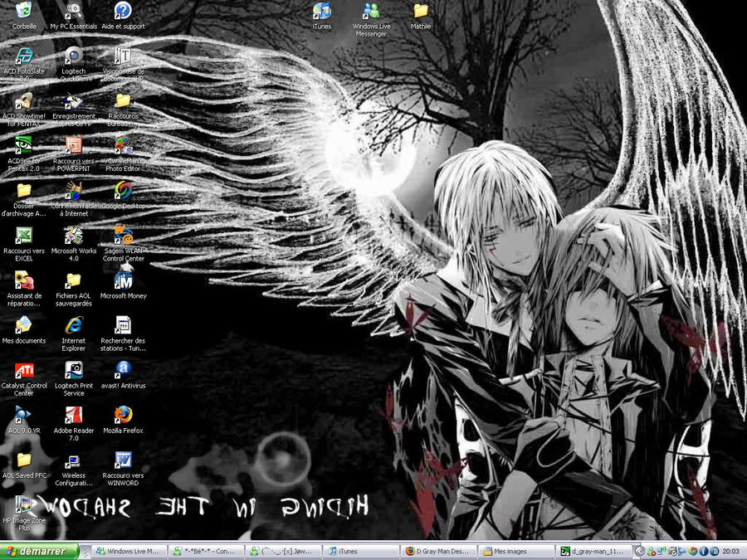
Task: Open My PC Essentials desktop shortcut
Action: [x=73, y=15]
